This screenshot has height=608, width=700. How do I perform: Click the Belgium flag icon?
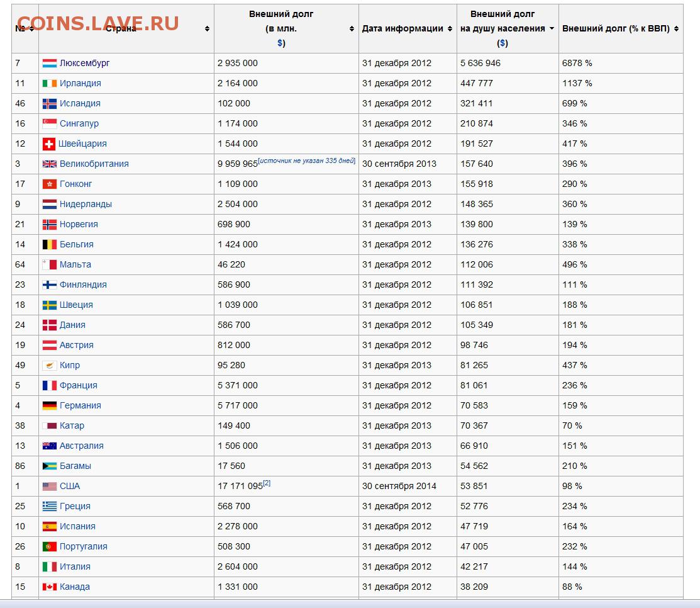(x=50, y=244)
